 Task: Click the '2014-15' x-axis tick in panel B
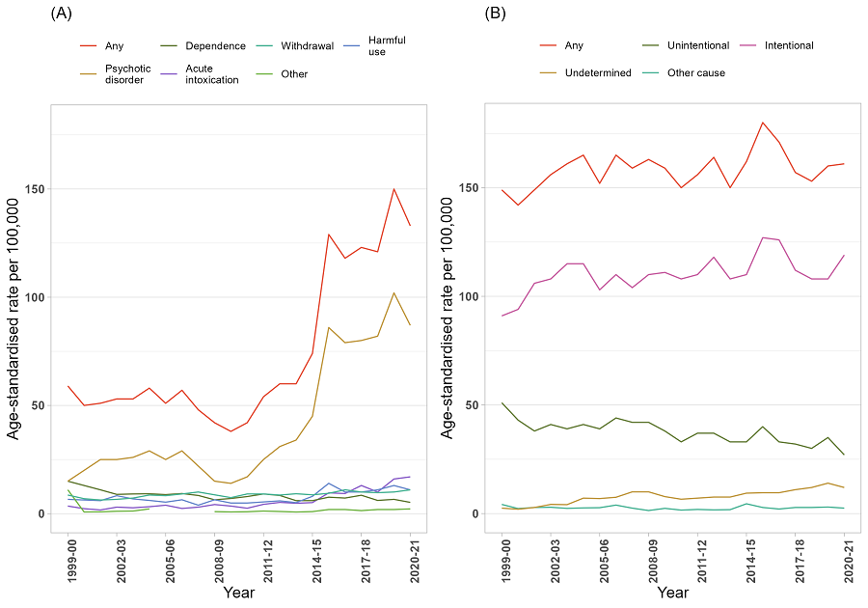click(750, 560)
